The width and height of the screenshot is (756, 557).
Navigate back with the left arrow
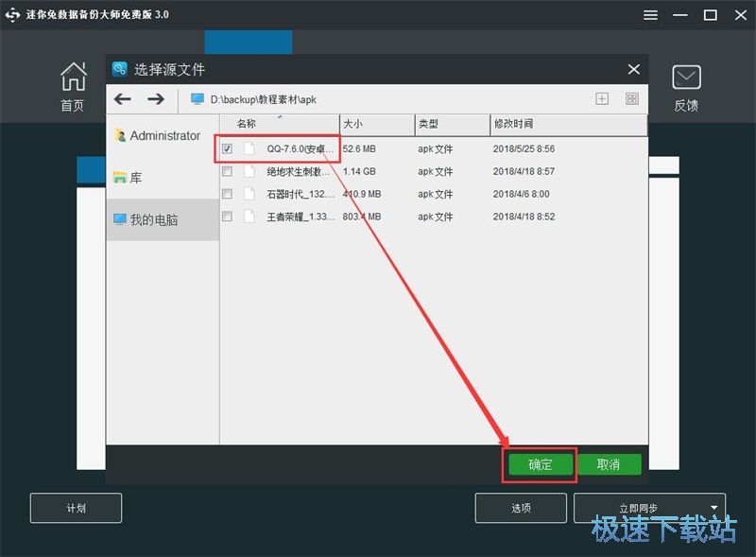pos(123,99)
